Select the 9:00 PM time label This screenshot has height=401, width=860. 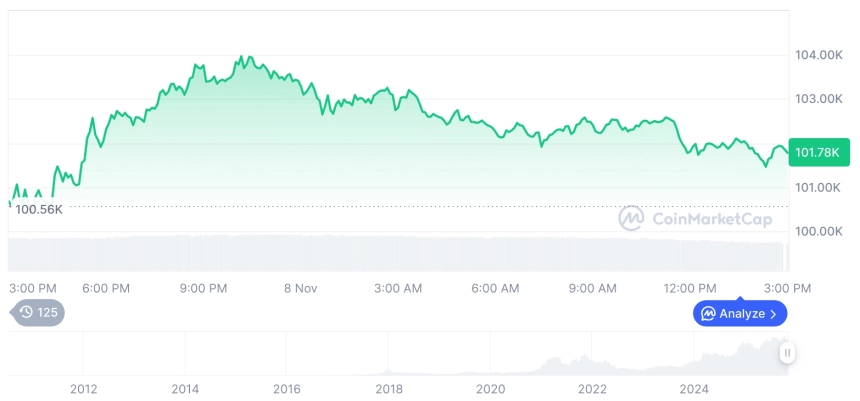pyautogui.click(x=203, y=288)
